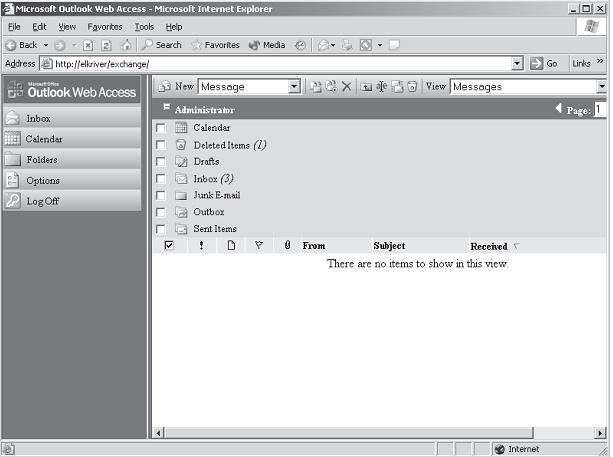
Task: Click the Junk E-mail folder icon
Action: pyautogui.click(x=181, y=195)
